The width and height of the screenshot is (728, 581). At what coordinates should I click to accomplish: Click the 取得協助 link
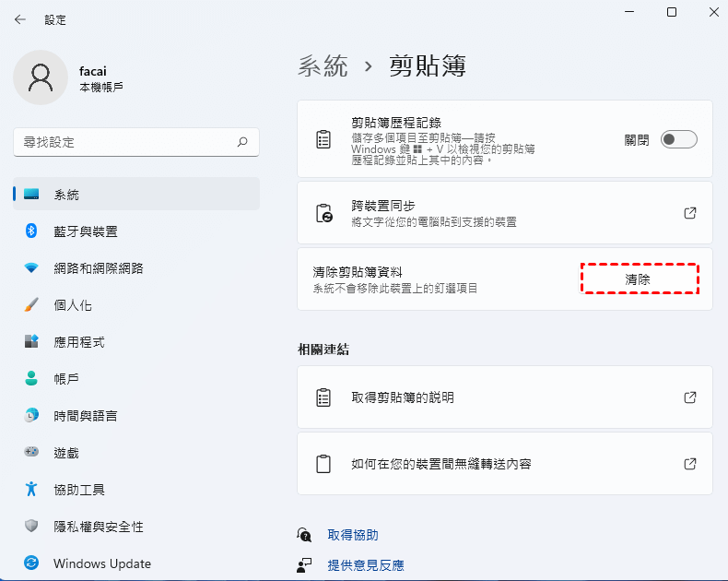click(352, 535)
